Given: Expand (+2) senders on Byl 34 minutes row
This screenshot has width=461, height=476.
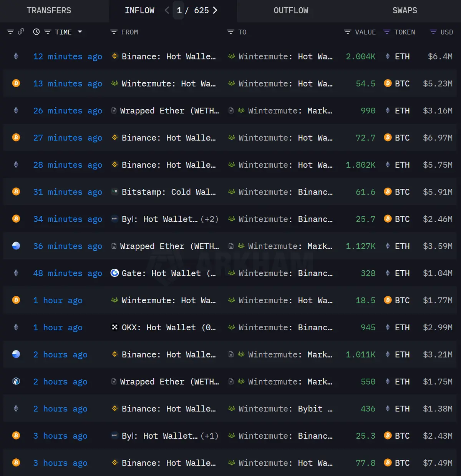Looking at the screenshot, I should 209,219.
